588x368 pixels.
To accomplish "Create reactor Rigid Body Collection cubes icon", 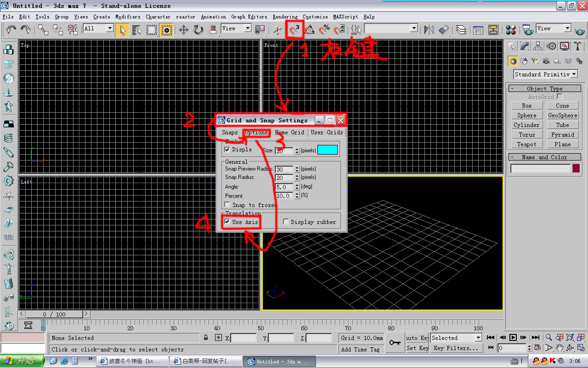I will [9, 49].
